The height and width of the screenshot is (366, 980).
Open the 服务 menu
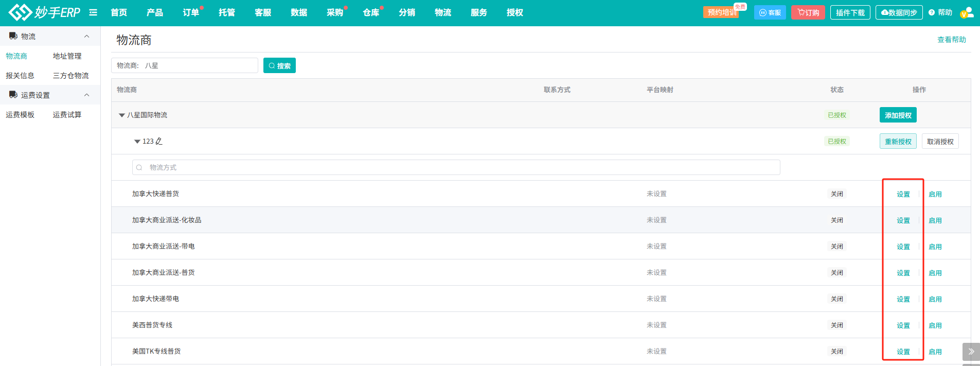479,12
